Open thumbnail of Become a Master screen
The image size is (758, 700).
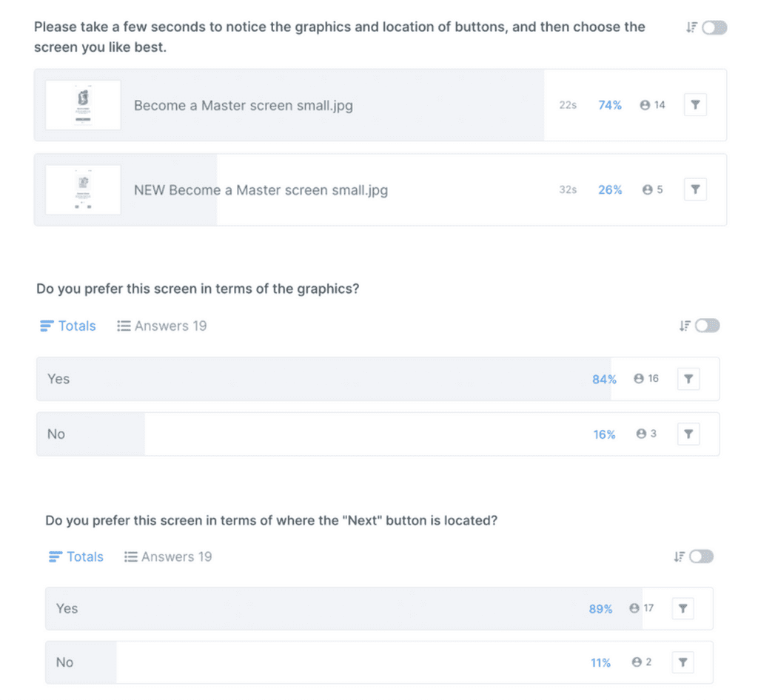[x=83, y=105]
